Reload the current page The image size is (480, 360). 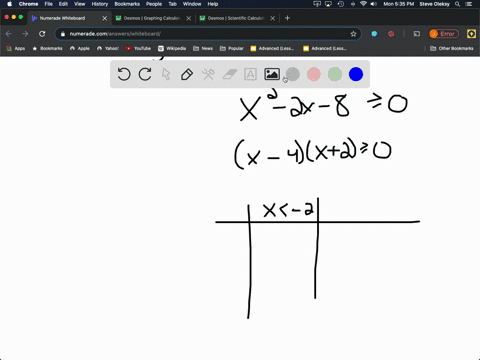42,34
